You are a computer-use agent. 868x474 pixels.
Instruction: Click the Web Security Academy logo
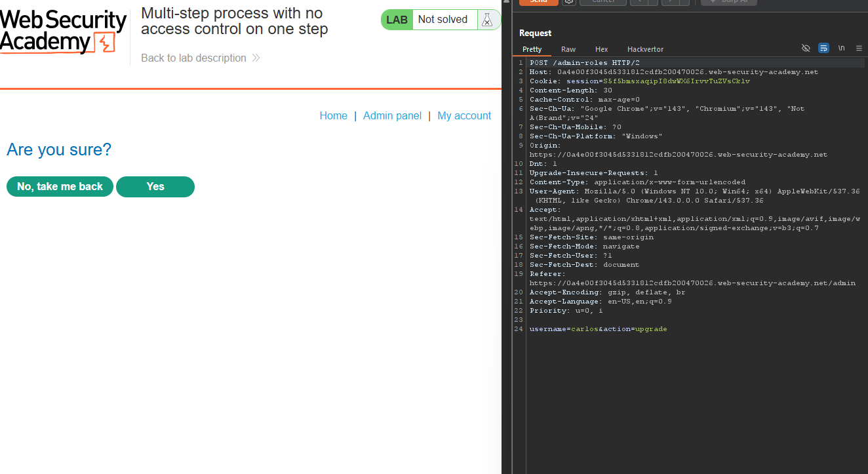[63, 31]
